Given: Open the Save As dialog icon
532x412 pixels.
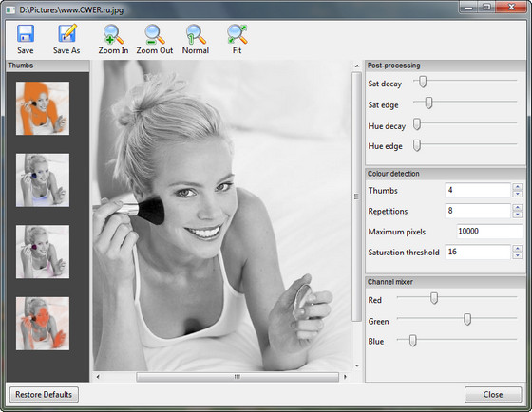Looking at the screenshot, I should coord(66,33).
